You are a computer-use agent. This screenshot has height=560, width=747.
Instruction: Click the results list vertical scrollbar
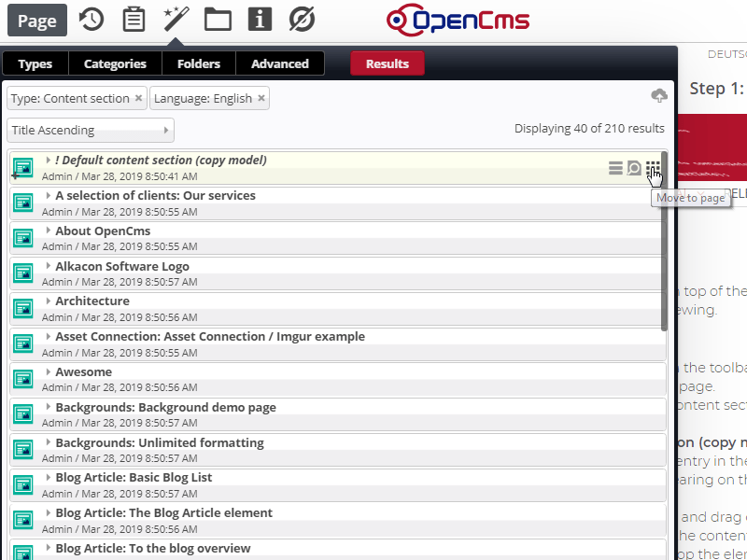pyautogui.click(x=664, y=241)
